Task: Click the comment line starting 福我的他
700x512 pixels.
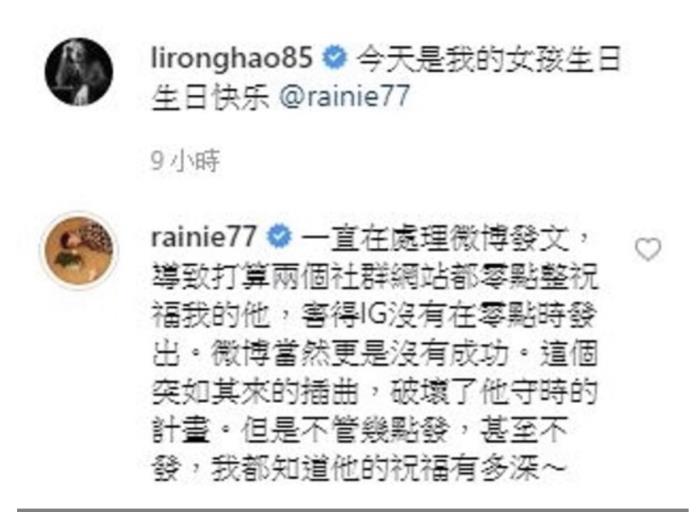Action: pyautogui.click(x=375, y=316)
